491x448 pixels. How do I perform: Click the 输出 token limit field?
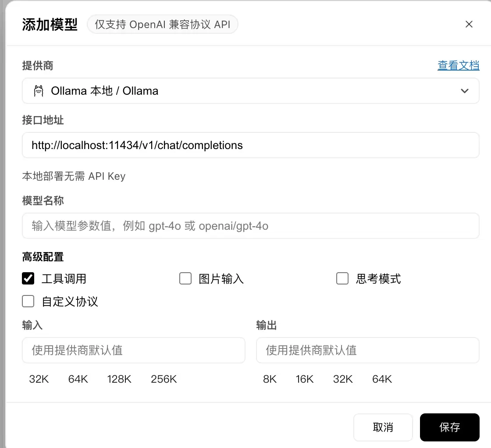click(x=368, y=350)
